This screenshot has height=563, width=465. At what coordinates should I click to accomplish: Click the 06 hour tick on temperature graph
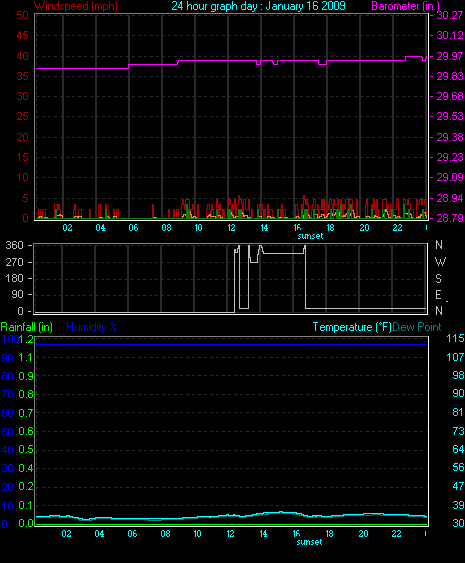pos(132,534)
